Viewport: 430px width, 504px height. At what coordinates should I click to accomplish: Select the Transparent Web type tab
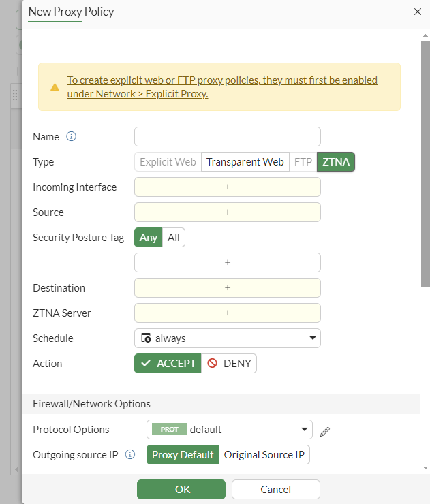(x=245, y=162)
